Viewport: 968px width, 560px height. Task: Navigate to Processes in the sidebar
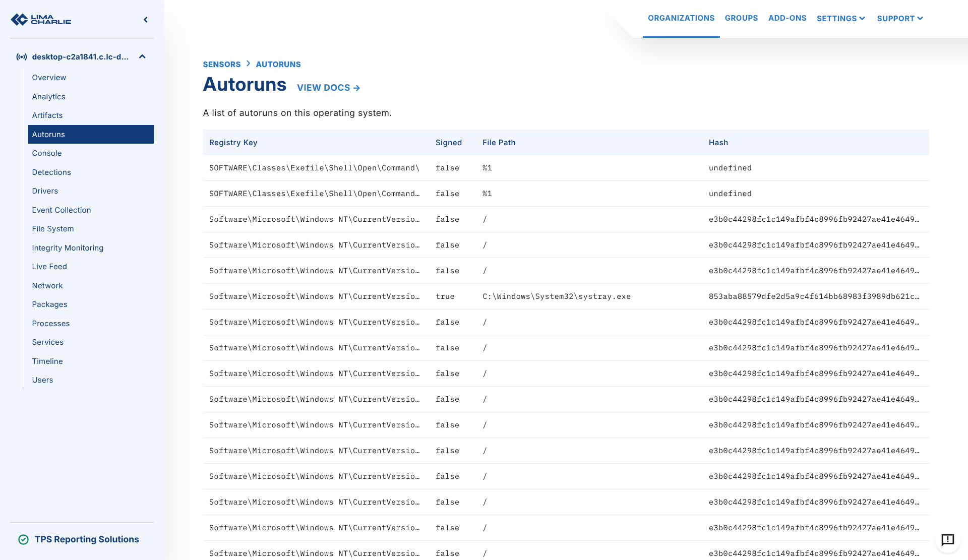51,324
